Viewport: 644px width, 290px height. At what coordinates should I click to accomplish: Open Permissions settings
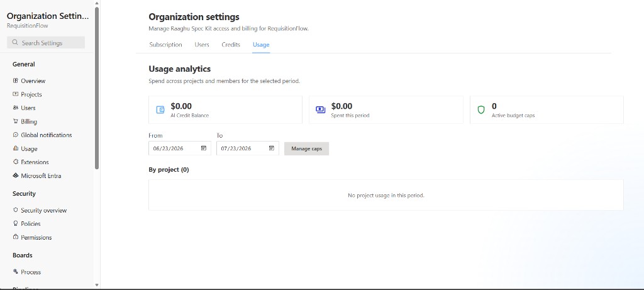coord(36,237)
